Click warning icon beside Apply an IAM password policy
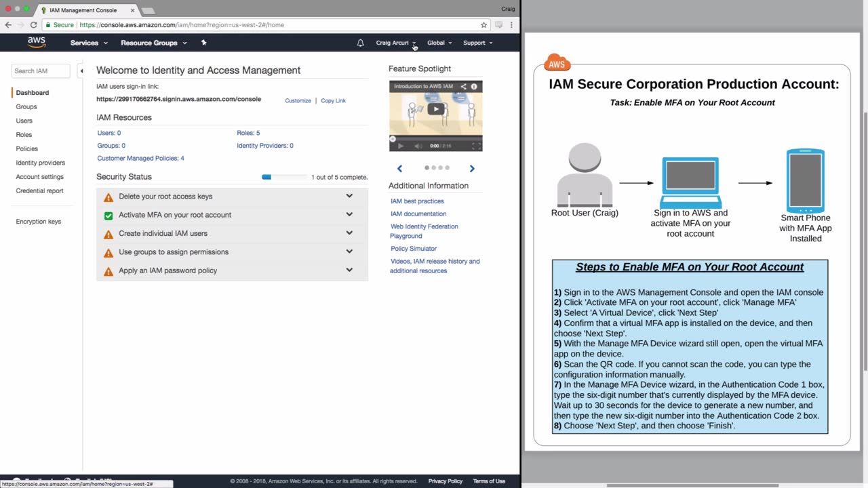The width and height of the screenshot is (868, 488). pos(108,271)
